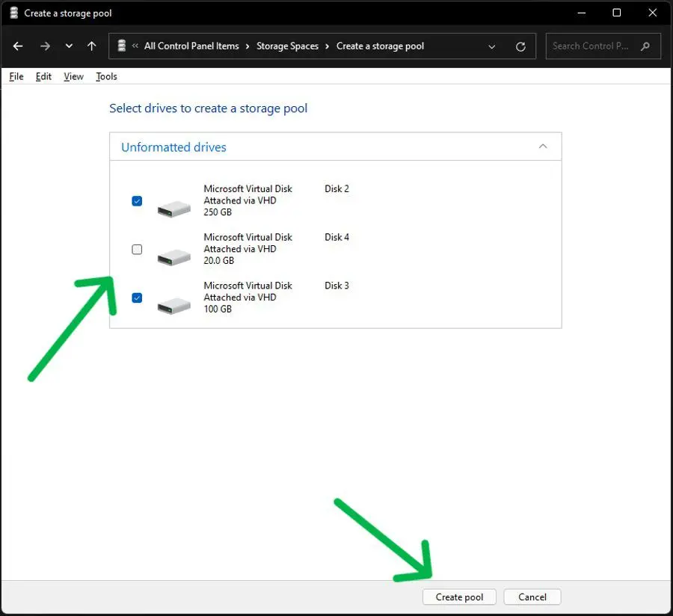Open the Tools menu
Screen dimensions: 673x616
coord(106,76)
